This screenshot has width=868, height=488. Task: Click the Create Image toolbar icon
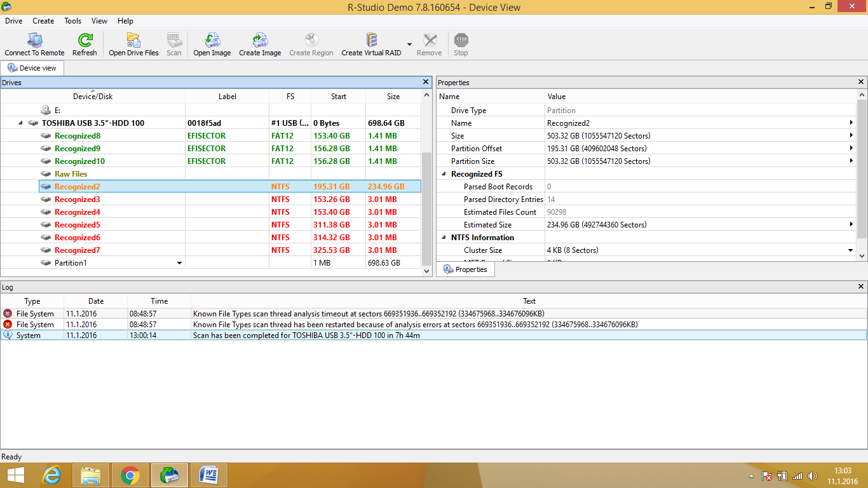[260, 40]
